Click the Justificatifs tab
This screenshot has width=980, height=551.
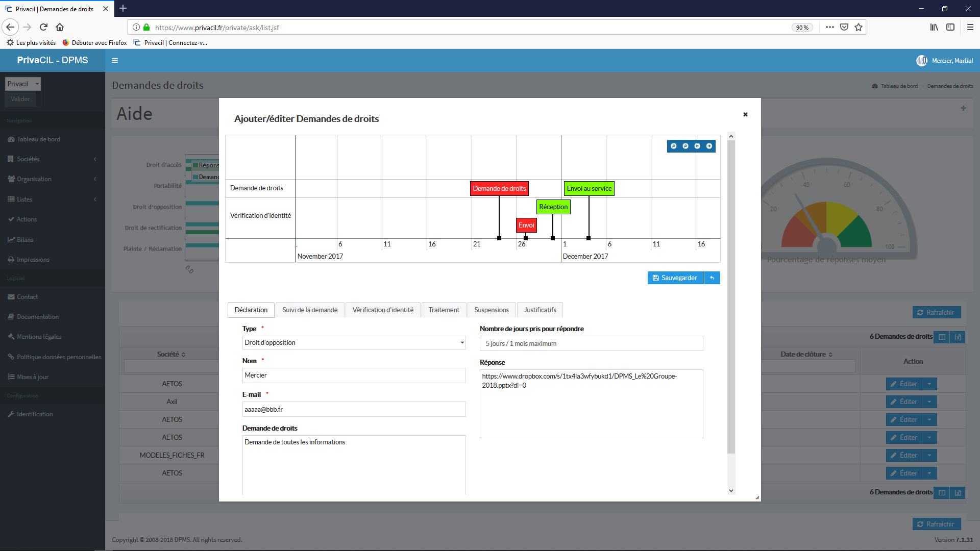(540, 310)
